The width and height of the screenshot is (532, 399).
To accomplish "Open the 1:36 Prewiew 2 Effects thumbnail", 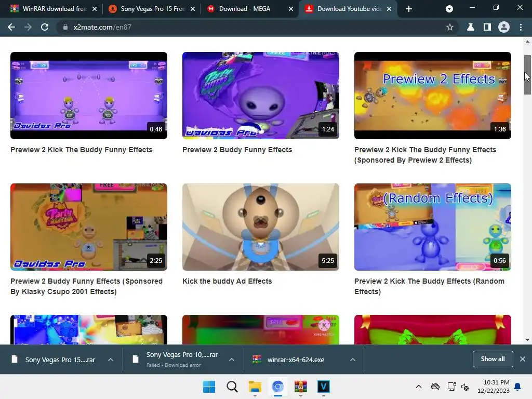I will (x=433, y=96).
